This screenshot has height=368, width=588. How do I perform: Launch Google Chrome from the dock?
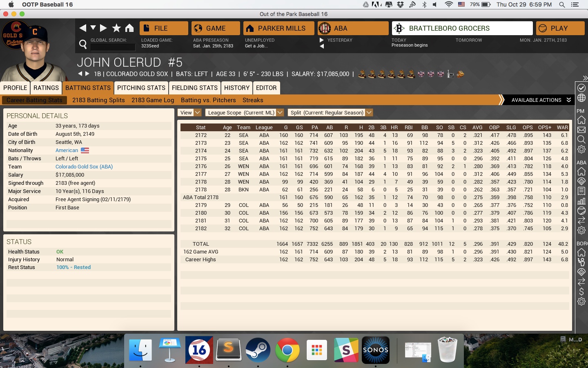[x=287, y=350]
